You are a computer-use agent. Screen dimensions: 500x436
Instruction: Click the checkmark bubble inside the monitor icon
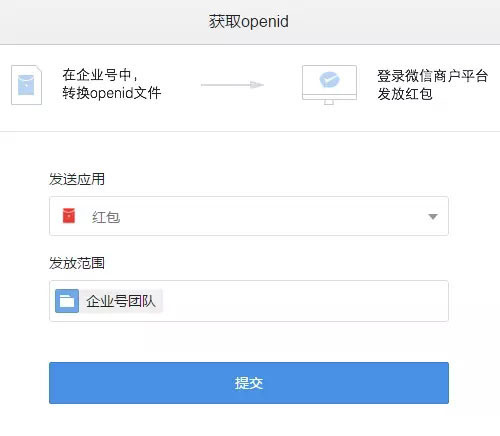click(x=329, y=79)
